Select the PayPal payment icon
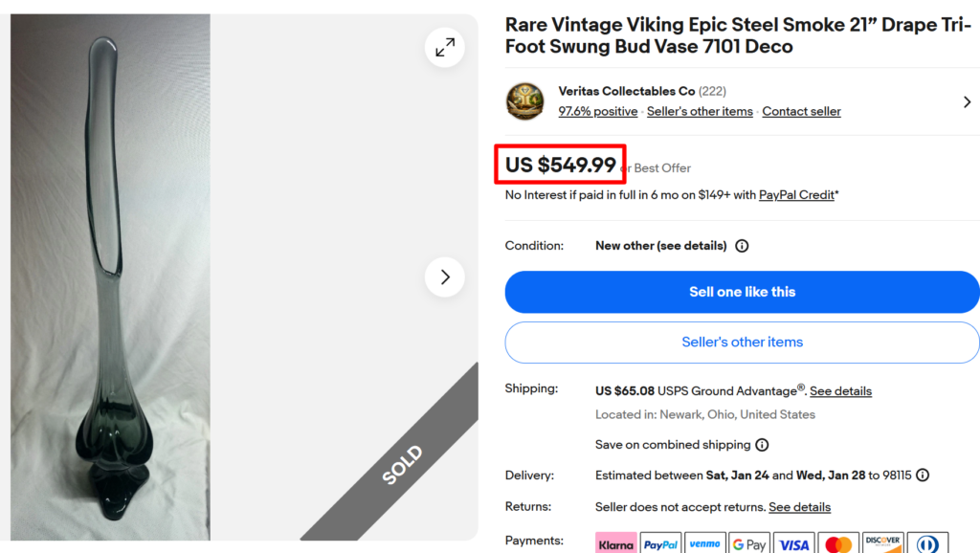 pyautogui.click(x=660, y=542)
